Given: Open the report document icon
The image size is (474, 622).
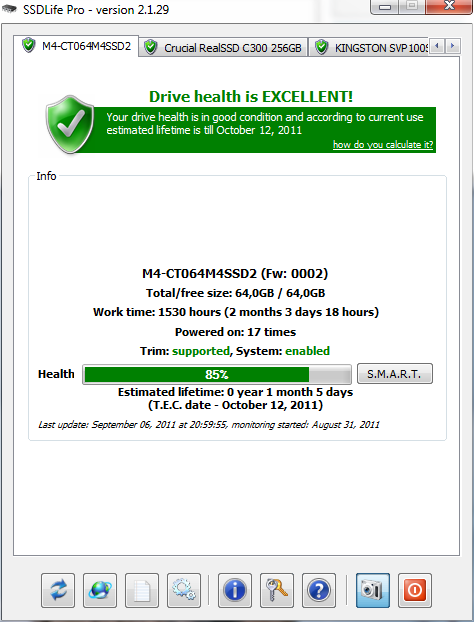Looking at the screenshot, I should pos(142,590).
